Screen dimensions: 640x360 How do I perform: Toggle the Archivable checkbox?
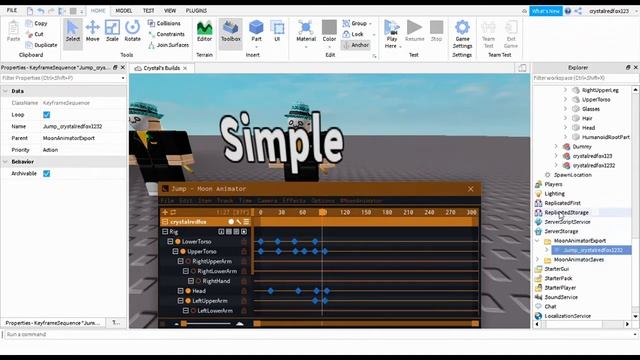(x=47, y=173)
